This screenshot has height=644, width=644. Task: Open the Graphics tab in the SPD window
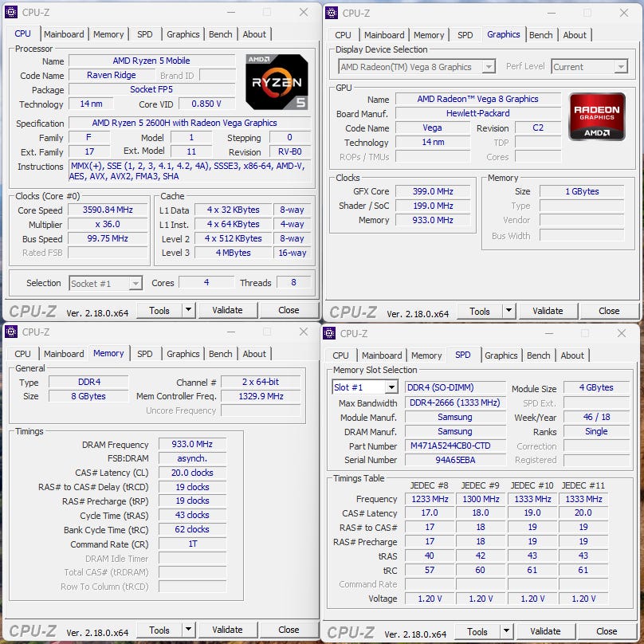pyautogui.click(x=501, y=355)
